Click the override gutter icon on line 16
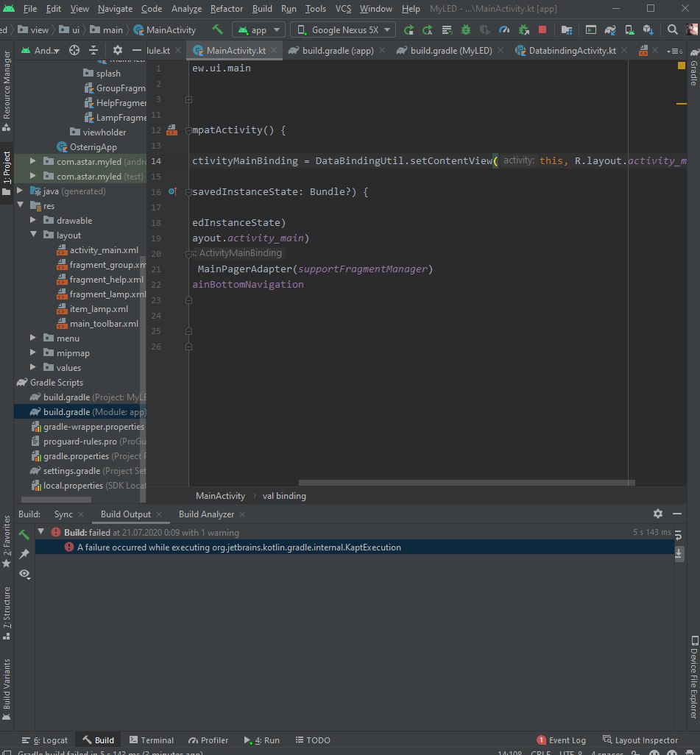The image size is (700, 755). coord(172,191)
